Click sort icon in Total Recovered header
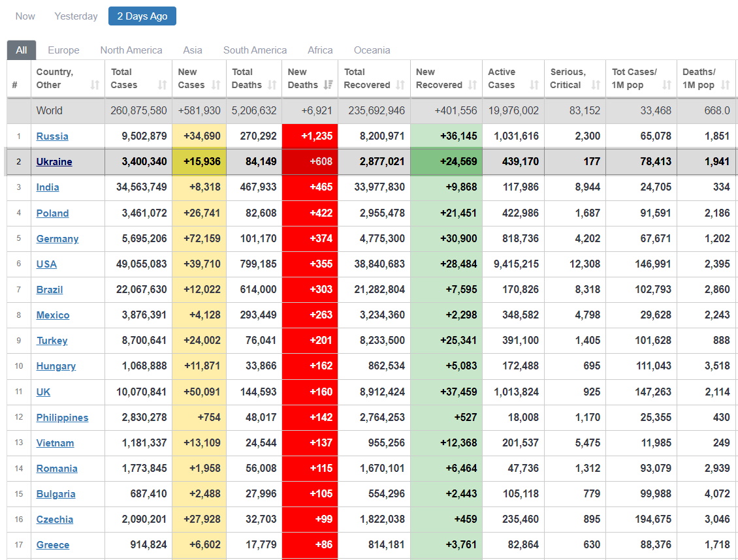 pos(400,85)
